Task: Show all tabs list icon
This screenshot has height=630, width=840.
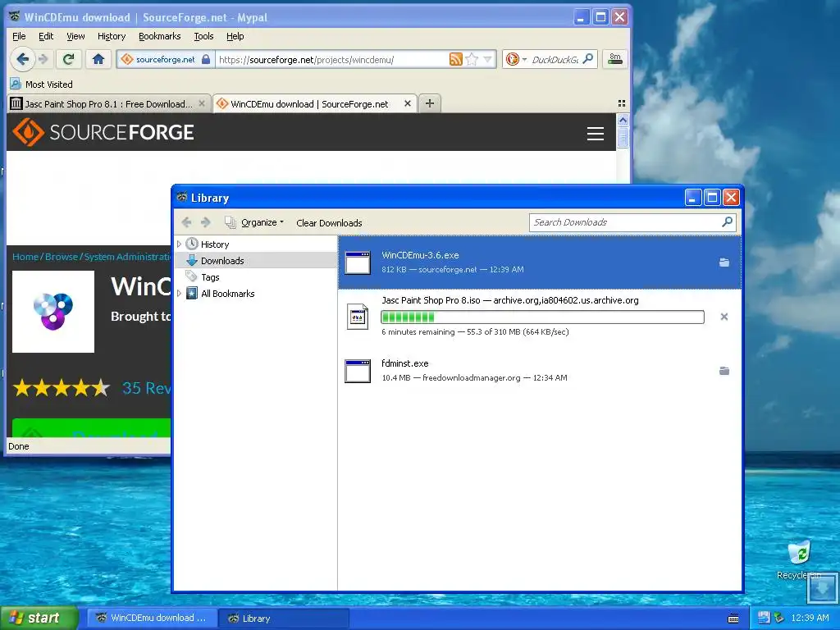Action: [x=622, y=103]
